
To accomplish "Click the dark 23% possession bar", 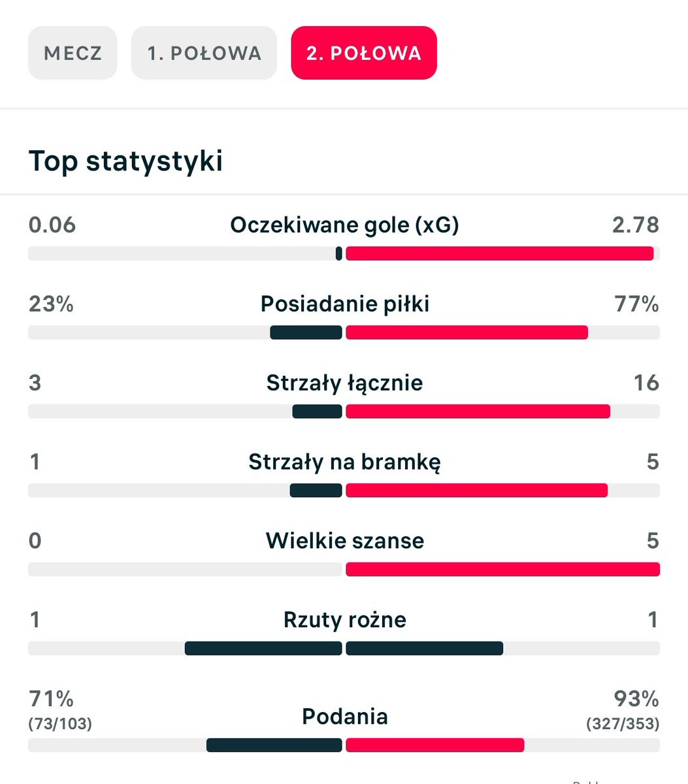I will pos(306,333).
